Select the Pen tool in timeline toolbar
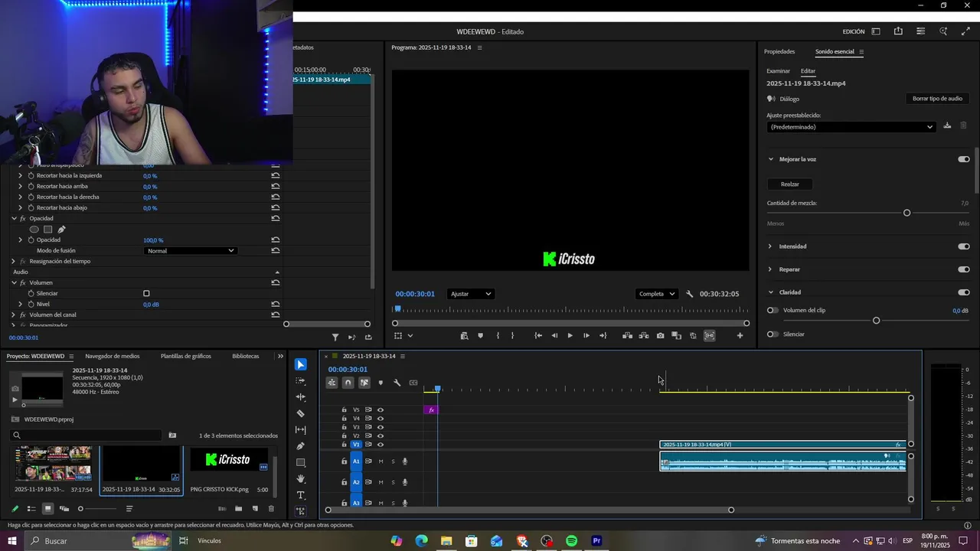Screen dimensions: 980x551 301,446
